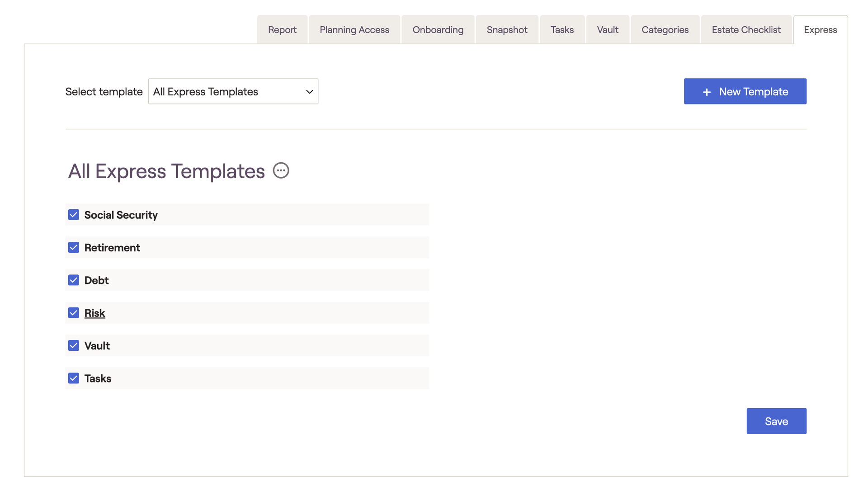Select the Snapshot tab

point(507,30)
